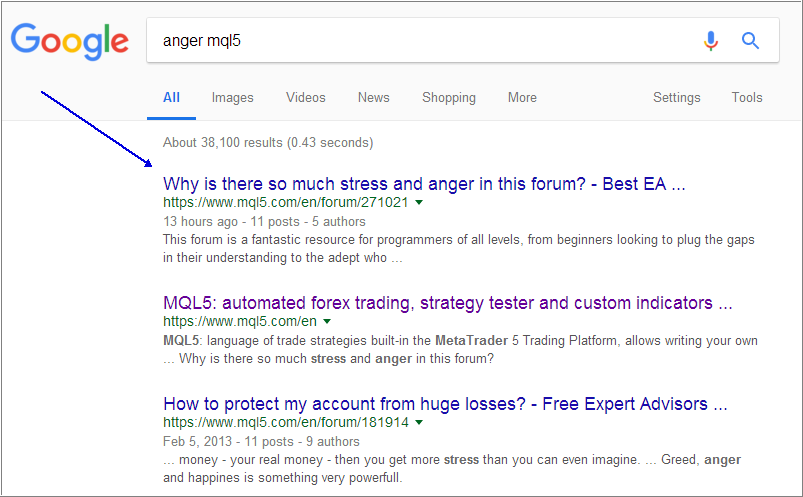Click the search box containing 'anger mql5'
The image size is (803, 497).
coord(420,41)
